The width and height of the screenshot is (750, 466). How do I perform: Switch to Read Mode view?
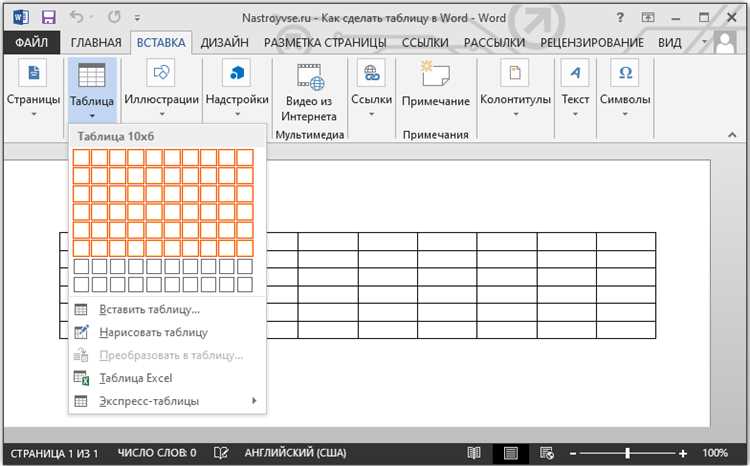coord(474,453)
